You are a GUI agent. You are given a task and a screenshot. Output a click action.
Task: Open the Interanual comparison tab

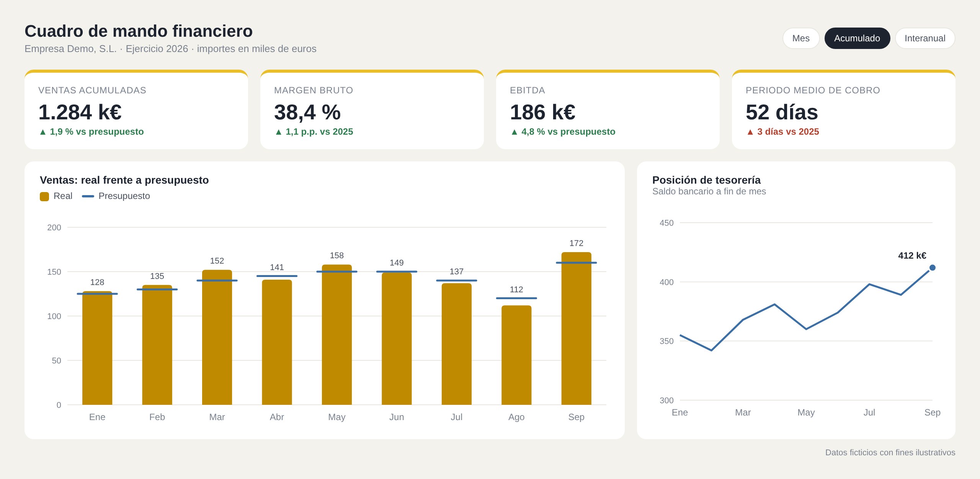(x=925, y=38)
